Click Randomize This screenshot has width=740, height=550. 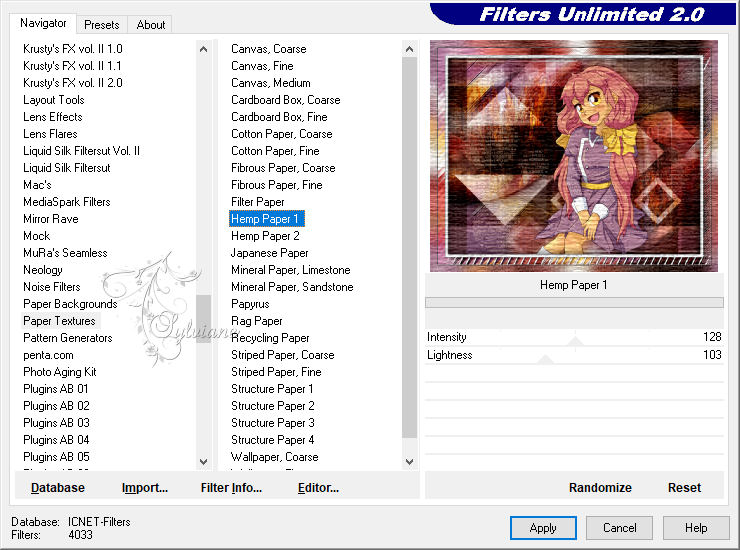[600, 488]
